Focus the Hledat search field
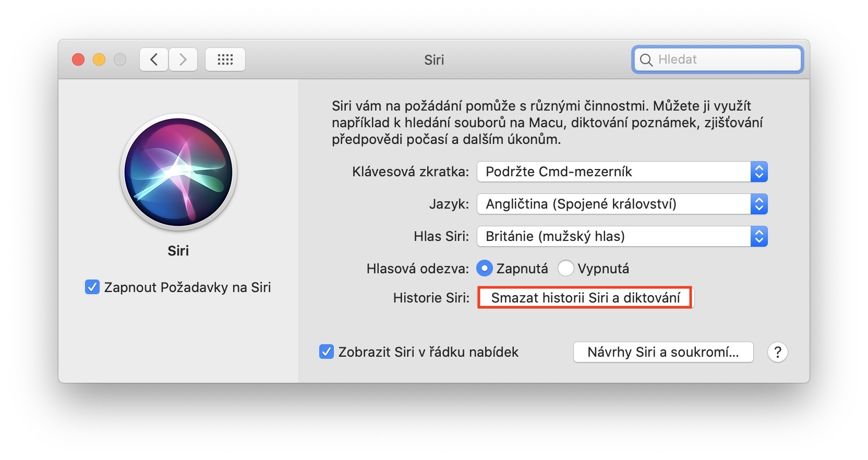Image resolution: width=868 pixels, height=460 pixels. [x=717, y=59]
